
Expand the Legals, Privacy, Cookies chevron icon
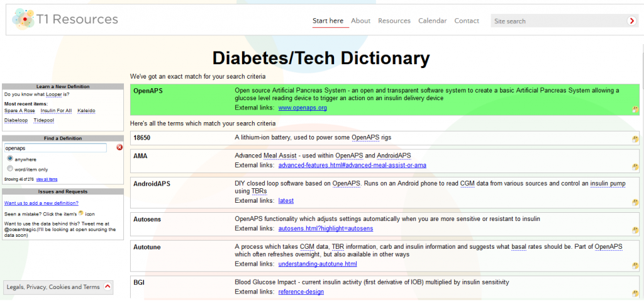click(x=108, y=287)
